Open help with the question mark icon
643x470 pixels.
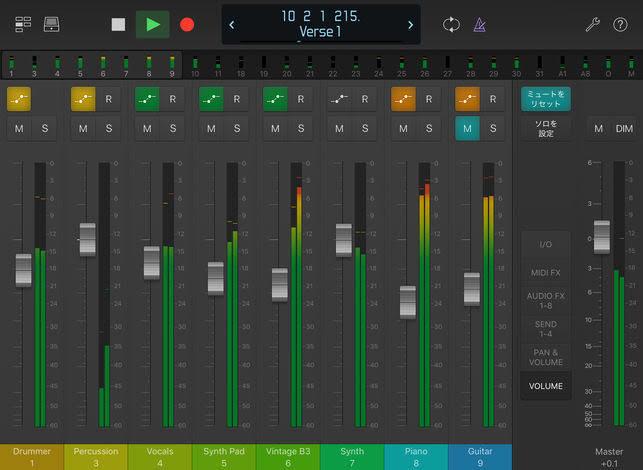(620, 25)
